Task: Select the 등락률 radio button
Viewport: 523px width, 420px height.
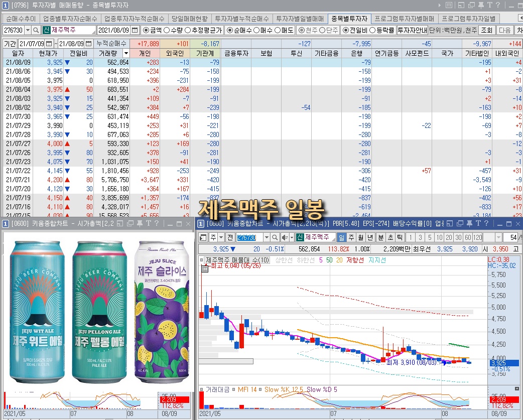Action: tap(372, 30)
